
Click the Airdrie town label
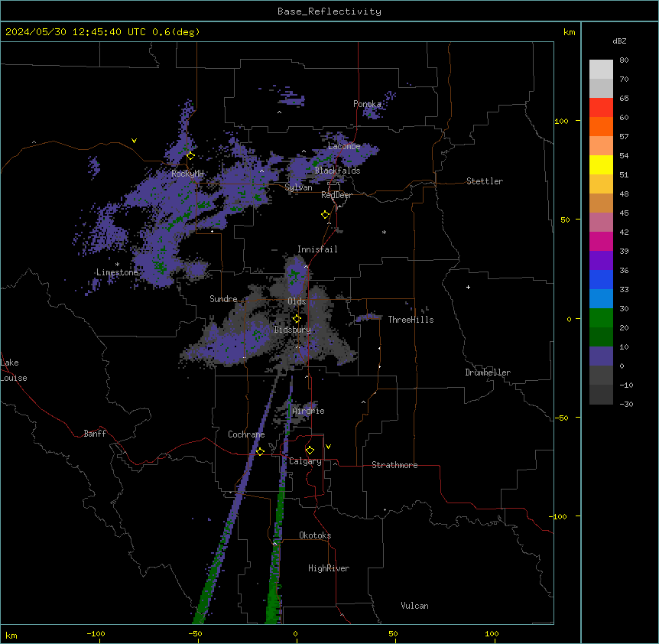[308, 411]
